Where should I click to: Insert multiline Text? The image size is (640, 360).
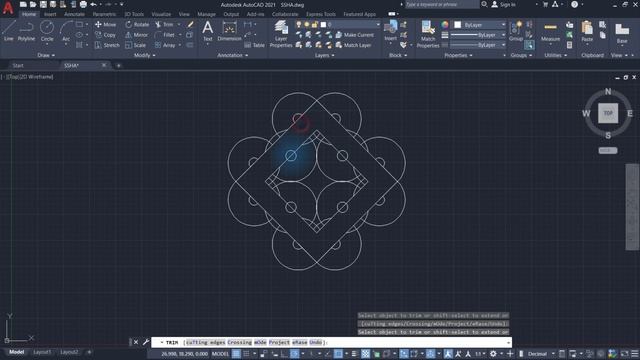207,31
